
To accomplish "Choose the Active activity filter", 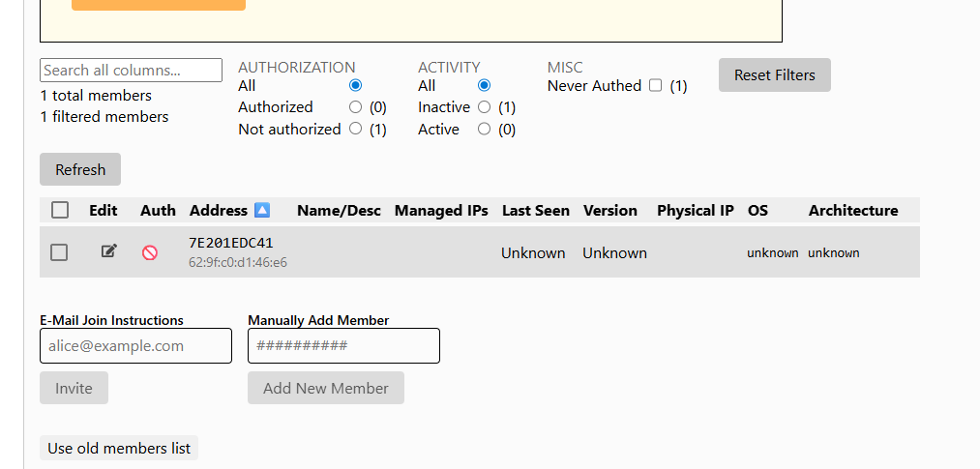I will point(484,129).
